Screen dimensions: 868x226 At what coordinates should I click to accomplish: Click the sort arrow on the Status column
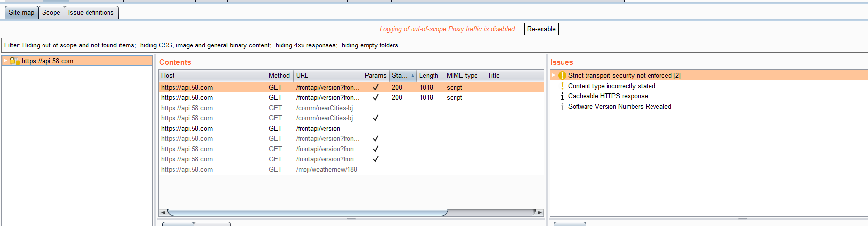coord(412,76)
